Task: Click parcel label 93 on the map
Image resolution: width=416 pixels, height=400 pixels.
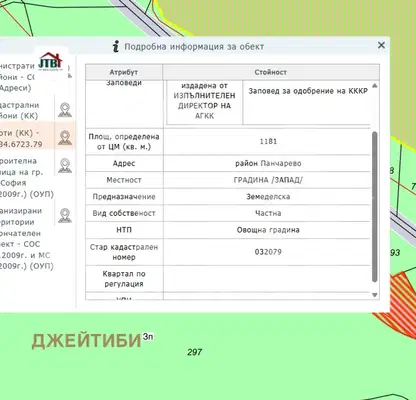Action: [395, 253]
